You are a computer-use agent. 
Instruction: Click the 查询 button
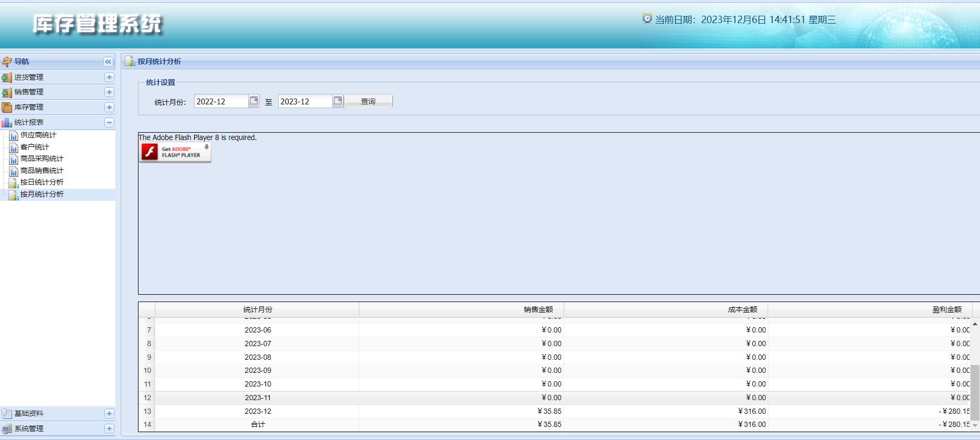coord(368,101)
